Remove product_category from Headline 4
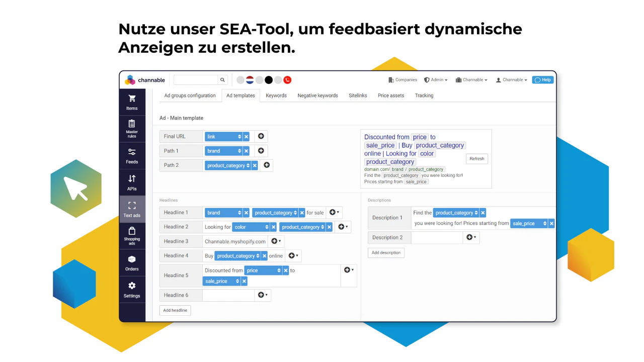This screenshot has height=362, width=644. (x=264, y=256)
